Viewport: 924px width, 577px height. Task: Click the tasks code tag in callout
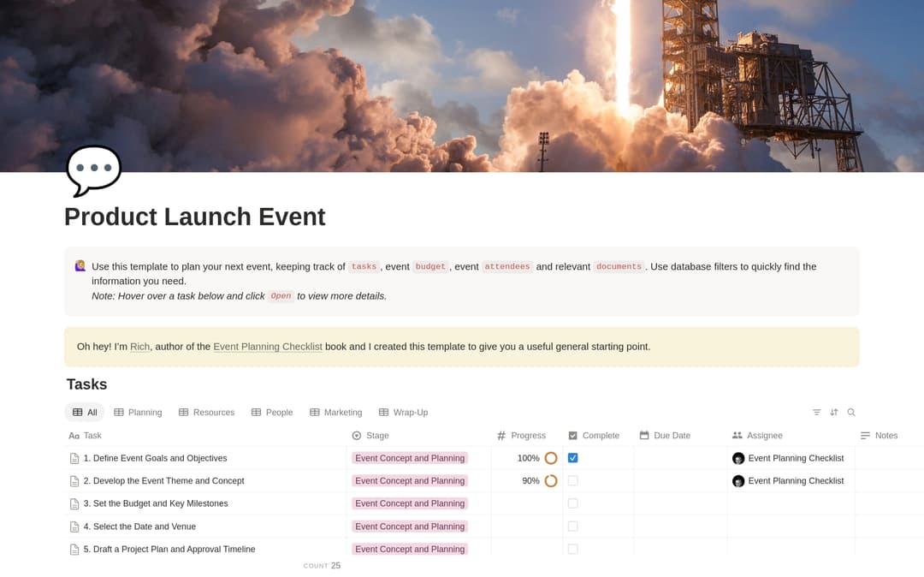pyautogui.click(x=364, y=266)
